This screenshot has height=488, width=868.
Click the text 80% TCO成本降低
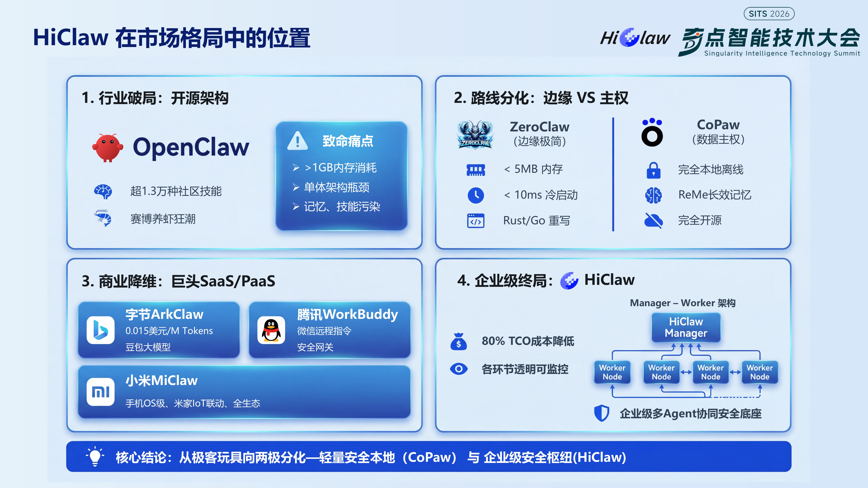(528, 341)
